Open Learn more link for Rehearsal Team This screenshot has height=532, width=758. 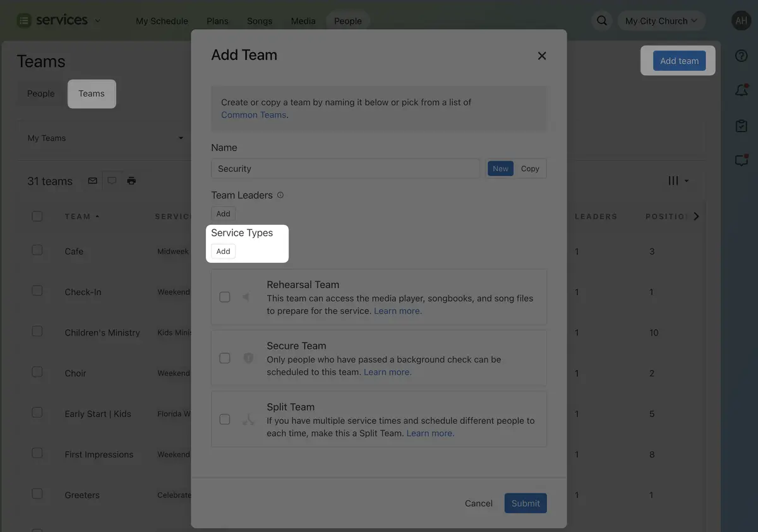tap(398, 311)
